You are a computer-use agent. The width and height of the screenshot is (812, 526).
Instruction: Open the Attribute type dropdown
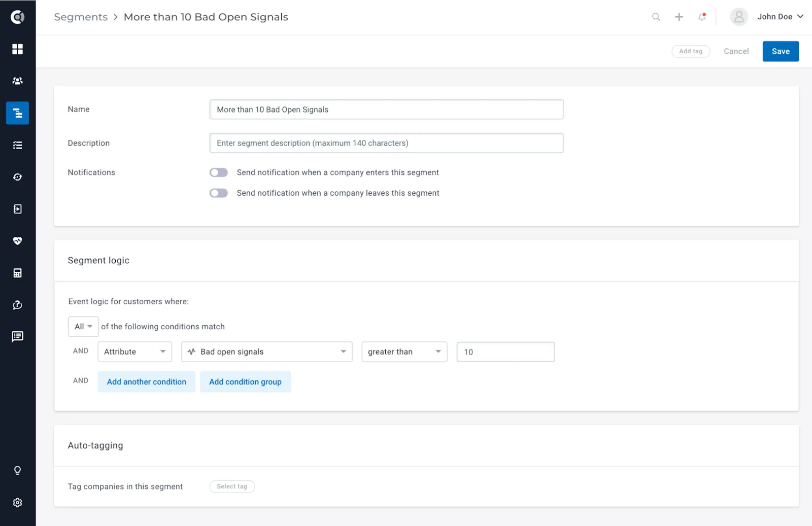(135, 352)
